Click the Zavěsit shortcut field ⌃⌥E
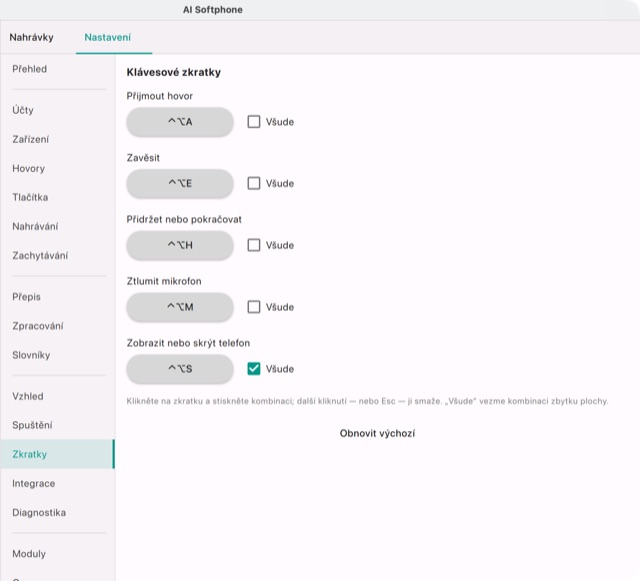This screenshot has height=581, width=640. pos(180,183)
